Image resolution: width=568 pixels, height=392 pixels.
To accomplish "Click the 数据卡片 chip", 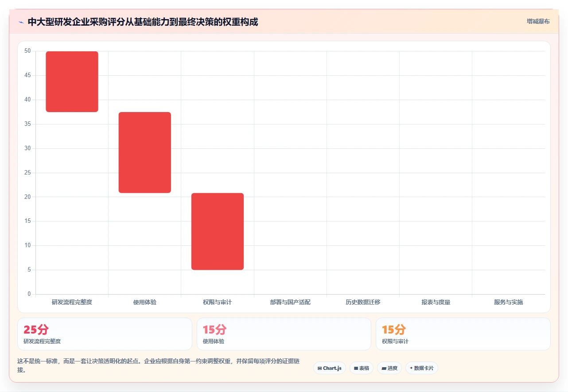I will [422, 368].
